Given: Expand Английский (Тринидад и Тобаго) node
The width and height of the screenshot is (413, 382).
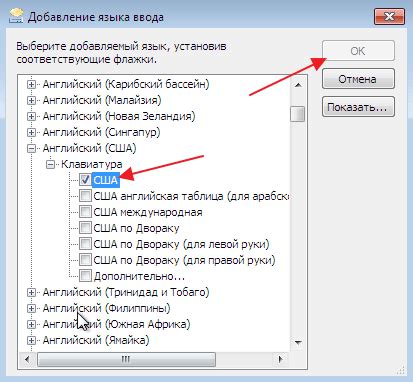Looking at the screenshot, I should point(31,292).
